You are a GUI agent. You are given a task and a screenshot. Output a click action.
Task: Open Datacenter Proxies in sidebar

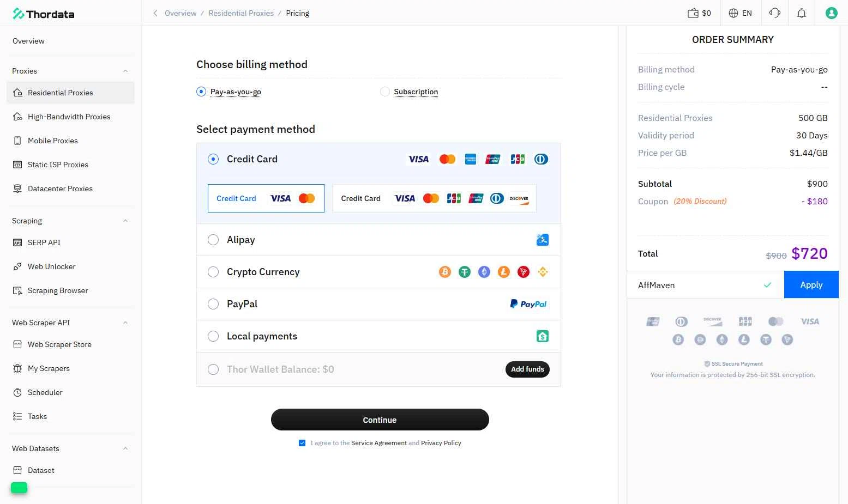pos(70,189)
